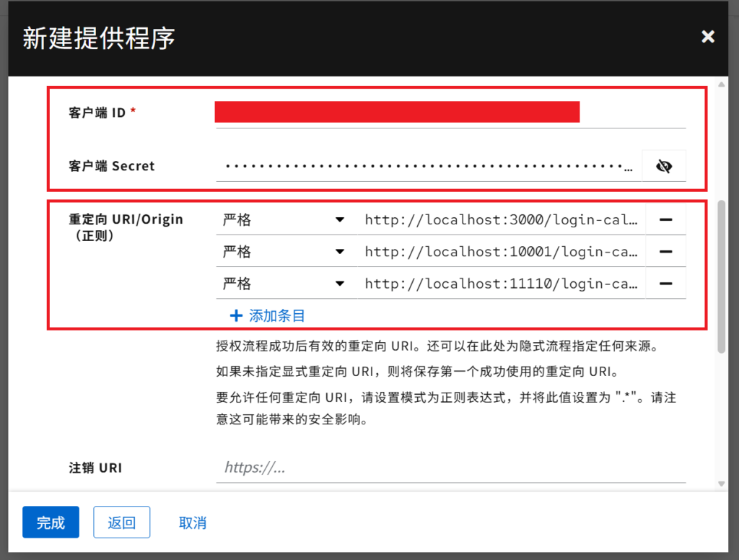This screenshot has width=739, height=560.
Task: Open 严格 dropdown for localhost:10001 row
Action: click(285, 252)
